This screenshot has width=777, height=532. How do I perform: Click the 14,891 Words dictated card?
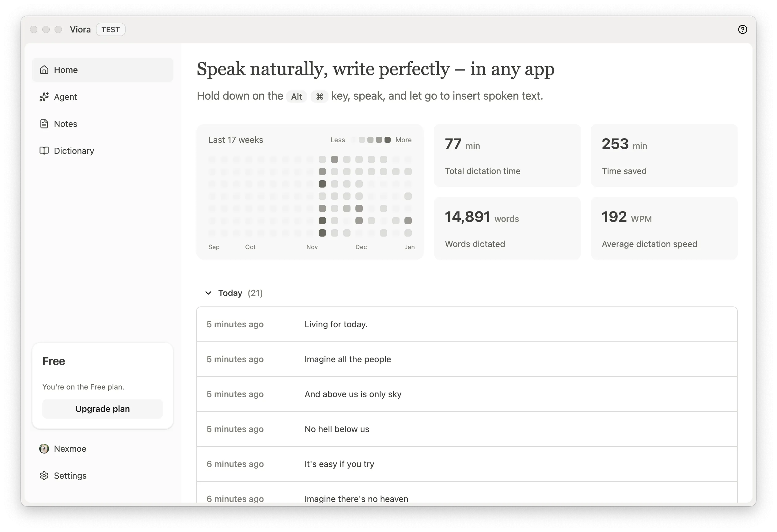(507, 228)
